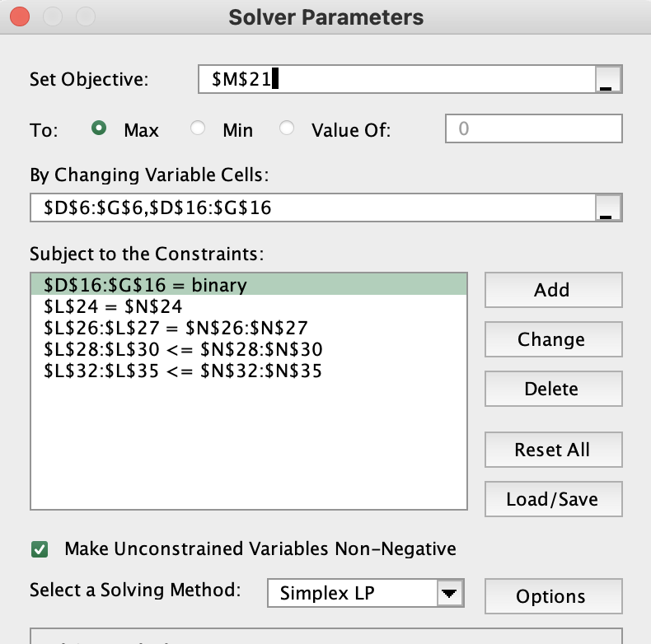
Task: Select the Min radio button
Action: tap(199, 129)
